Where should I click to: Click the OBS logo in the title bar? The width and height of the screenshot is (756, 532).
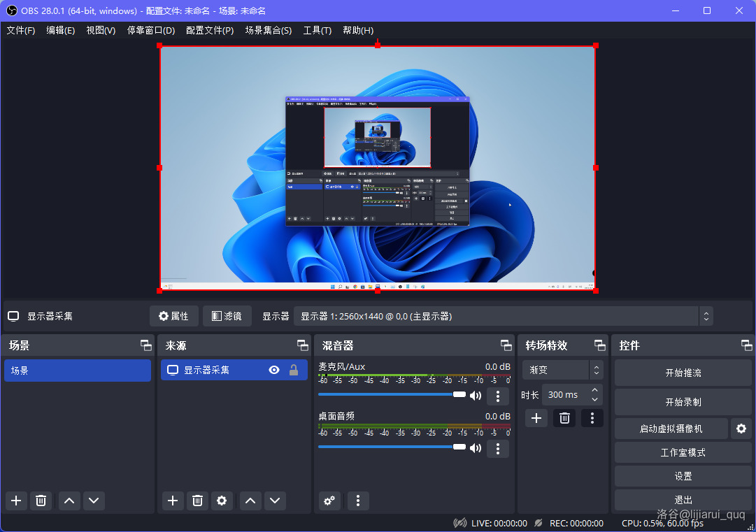pos(12,10)
